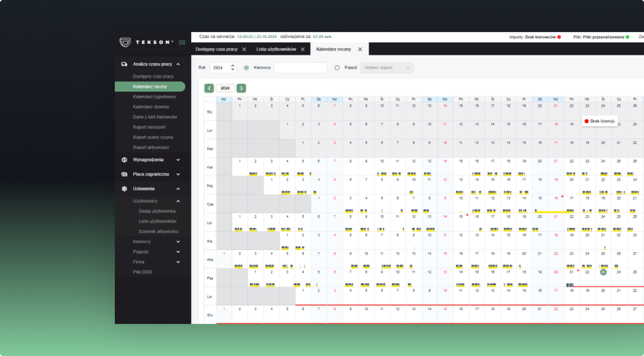Click the previous year green arrow

(209, 88)
